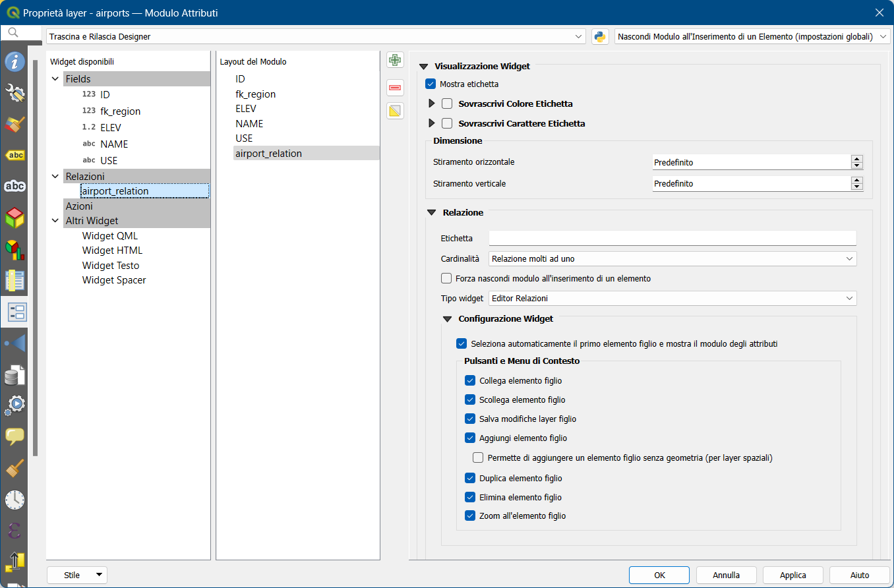Collapse the Fields tree node
Viewport: 894px width, 588px height.
point(55,79)
